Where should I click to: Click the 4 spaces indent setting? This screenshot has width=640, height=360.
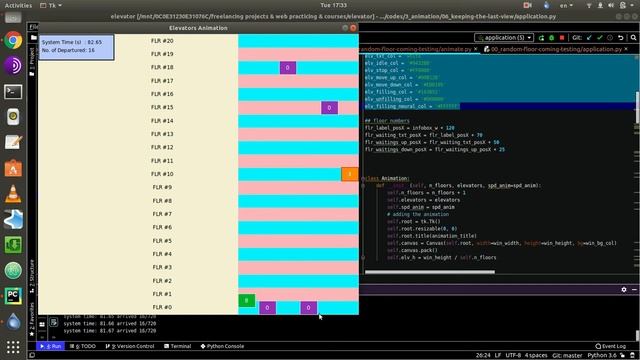(536, 356)
